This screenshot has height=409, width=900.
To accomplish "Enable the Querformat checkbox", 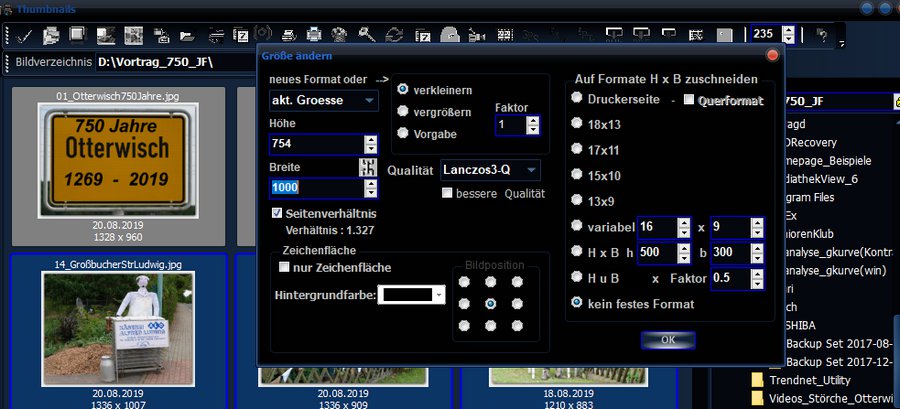I will (688, 100).
